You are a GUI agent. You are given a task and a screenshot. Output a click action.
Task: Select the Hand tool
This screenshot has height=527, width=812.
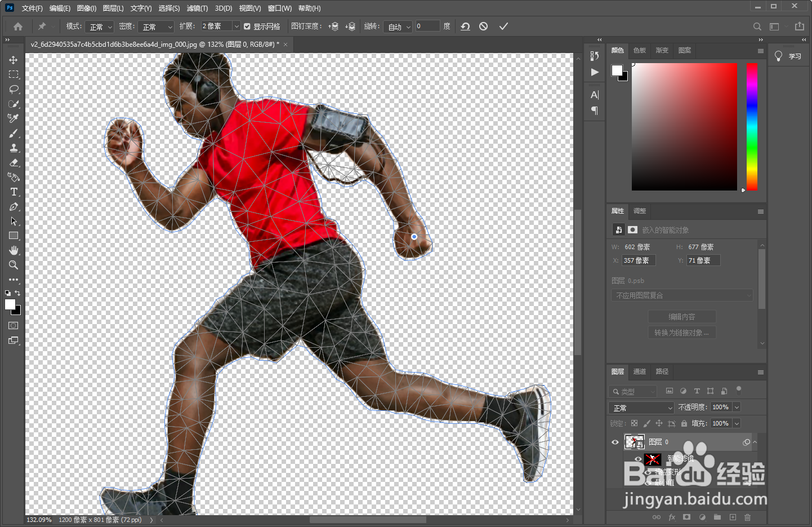(x=14, y=250)
